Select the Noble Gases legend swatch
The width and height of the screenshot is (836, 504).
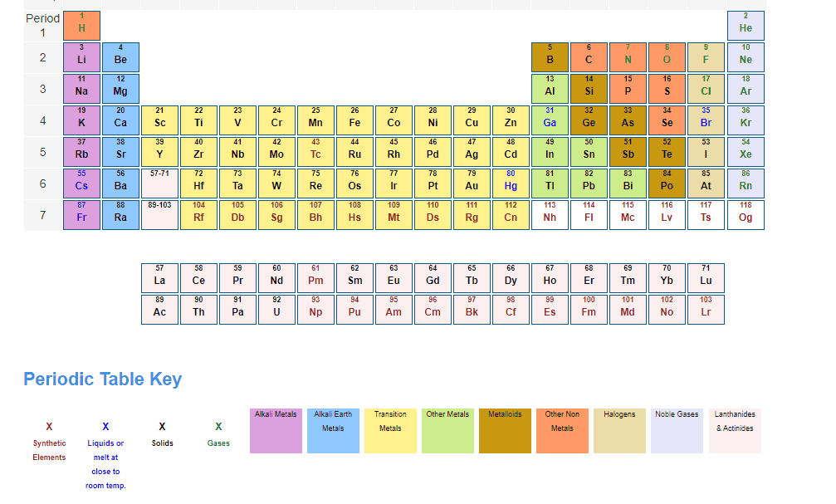677,431
